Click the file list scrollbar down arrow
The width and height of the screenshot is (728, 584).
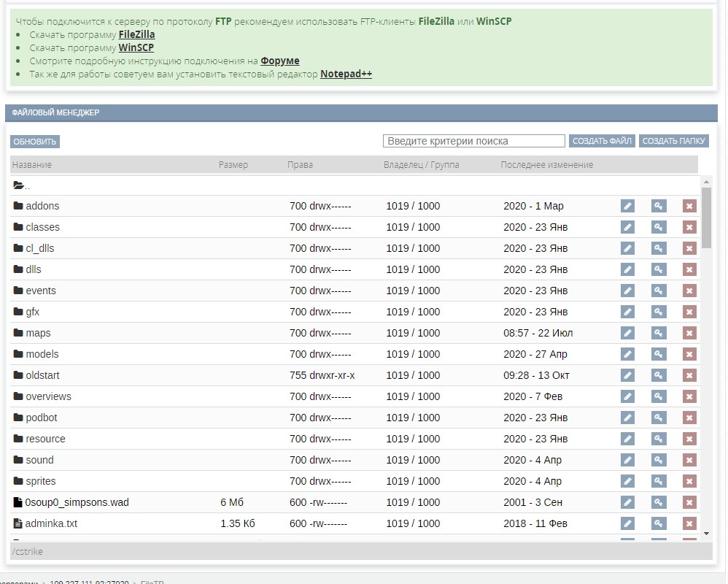705,534
